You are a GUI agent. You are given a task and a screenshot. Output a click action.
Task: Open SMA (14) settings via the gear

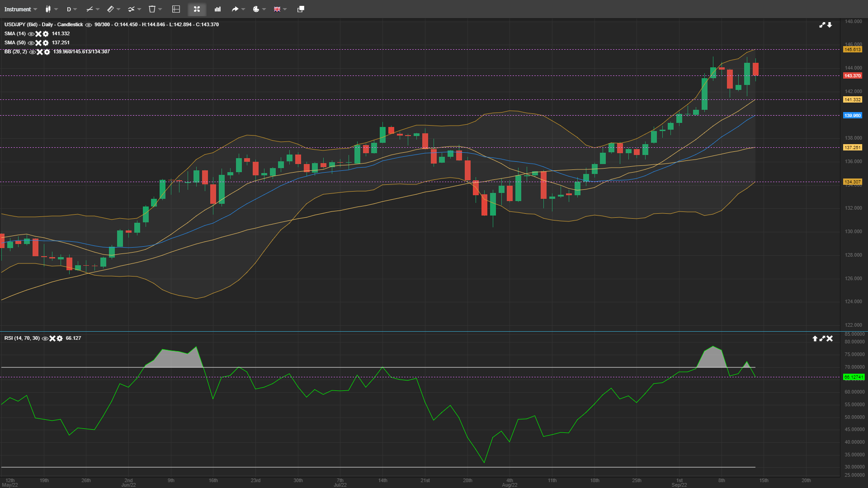click(46, 33)
